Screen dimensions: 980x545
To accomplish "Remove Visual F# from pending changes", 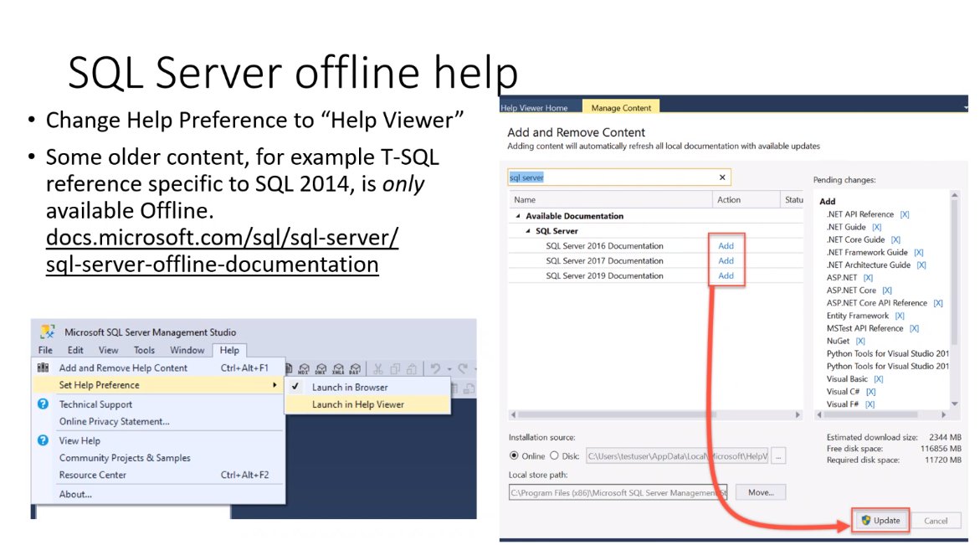I will 870,404.
